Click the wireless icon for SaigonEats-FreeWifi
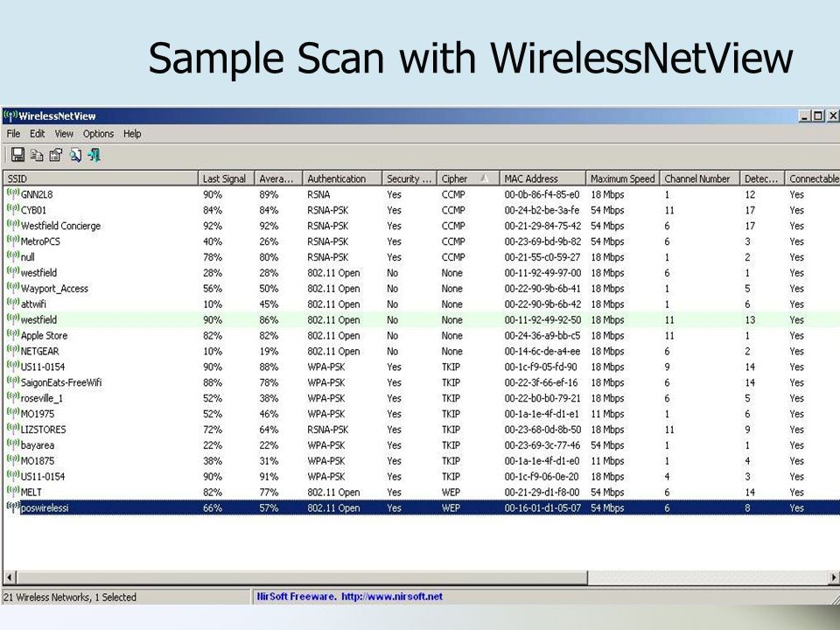 click(x=13, y=381)
